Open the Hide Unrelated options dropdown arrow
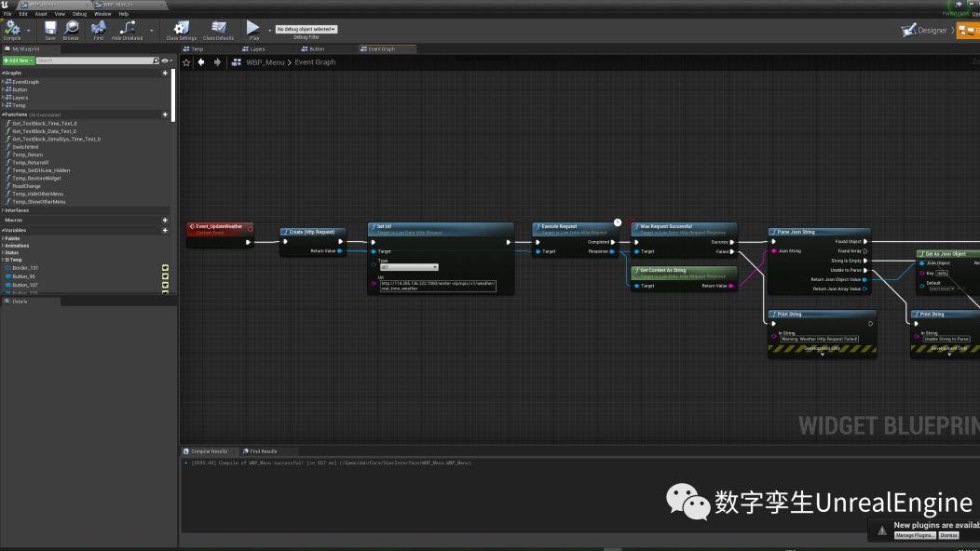980x551 pixels. [x=151, y=30]
